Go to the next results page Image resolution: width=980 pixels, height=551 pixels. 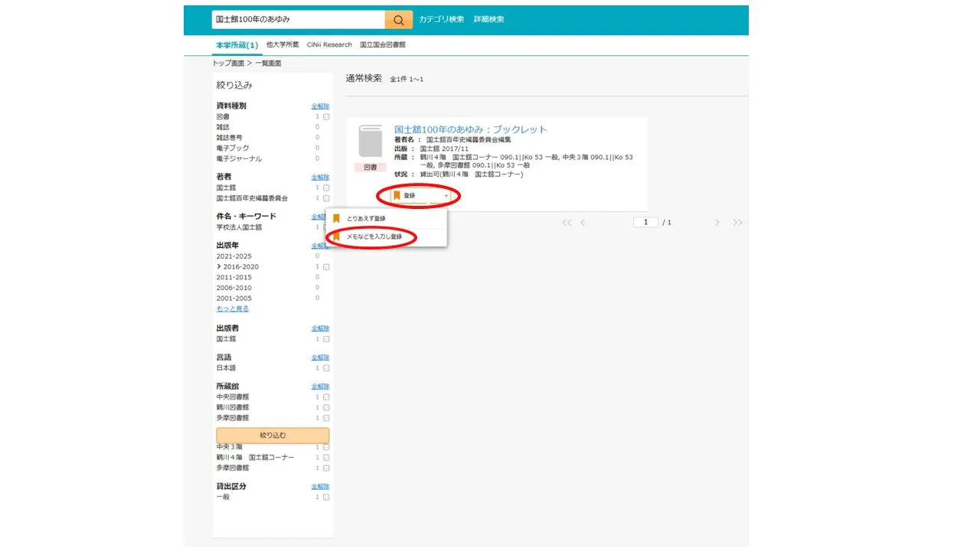coord(717,223)
